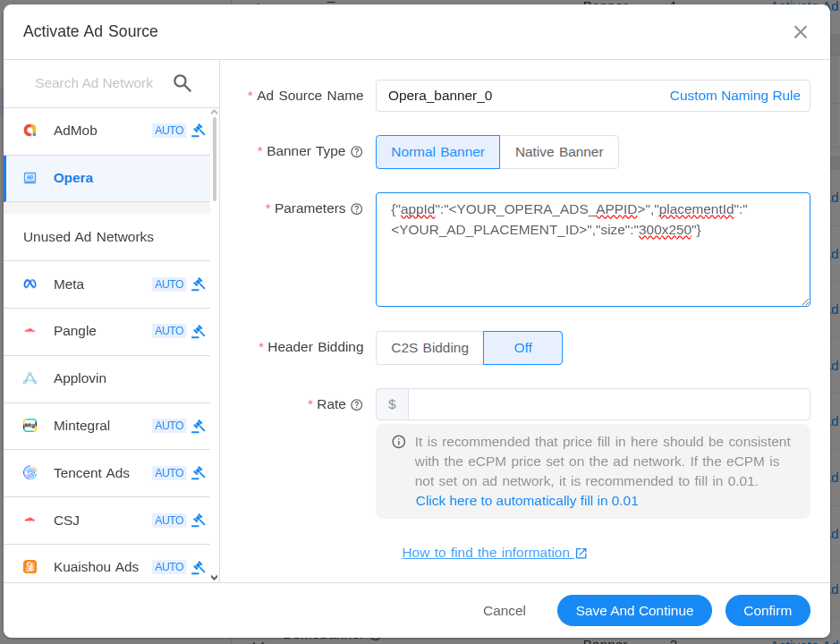
Task: Click the AUTO badge next to Mintegral
Action: (169, 426)
